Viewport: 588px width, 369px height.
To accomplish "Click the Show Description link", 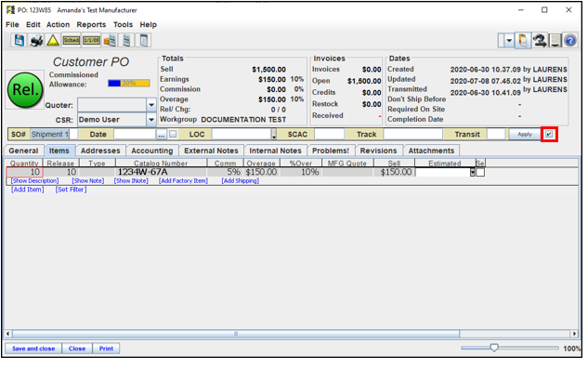I will (34, 181).
